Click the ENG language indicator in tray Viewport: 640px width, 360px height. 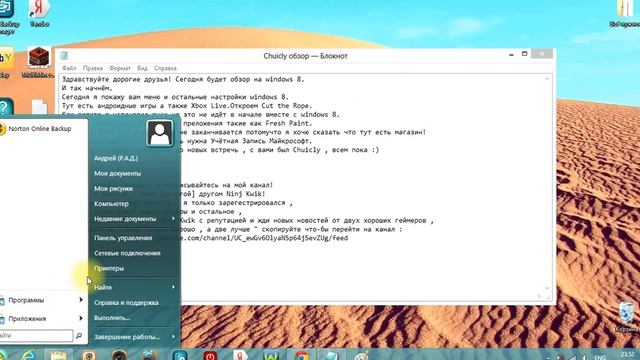click(600, 357)
